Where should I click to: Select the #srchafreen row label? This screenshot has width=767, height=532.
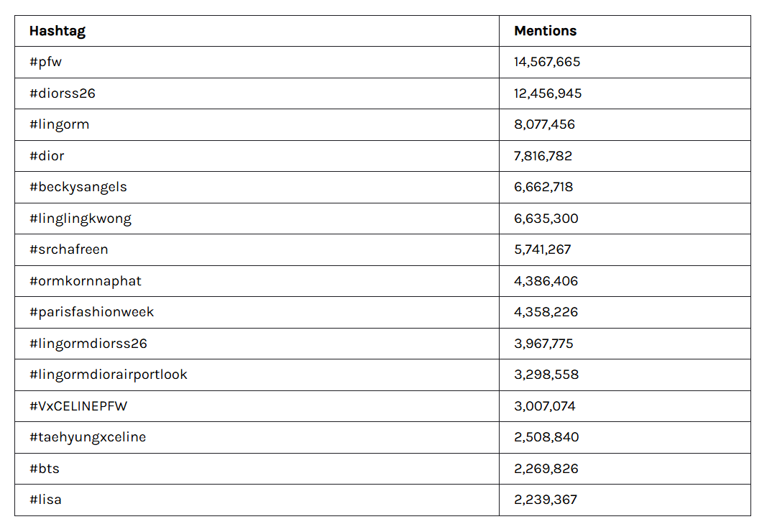69,249
